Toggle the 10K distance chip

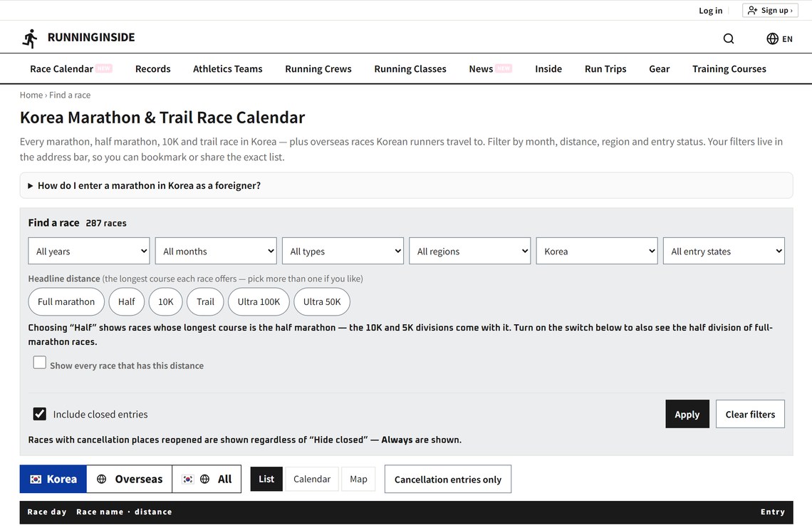(x=166, y=301)
